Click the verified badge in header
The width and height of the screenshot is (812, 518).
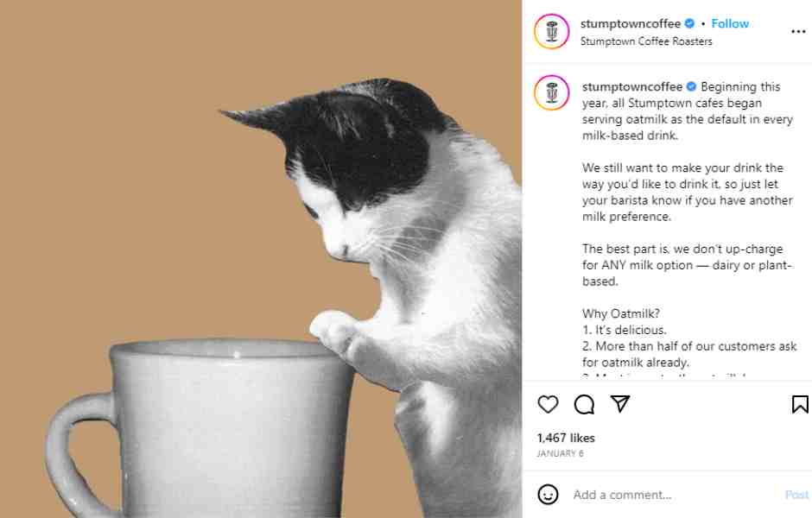[x=689, y=24]
